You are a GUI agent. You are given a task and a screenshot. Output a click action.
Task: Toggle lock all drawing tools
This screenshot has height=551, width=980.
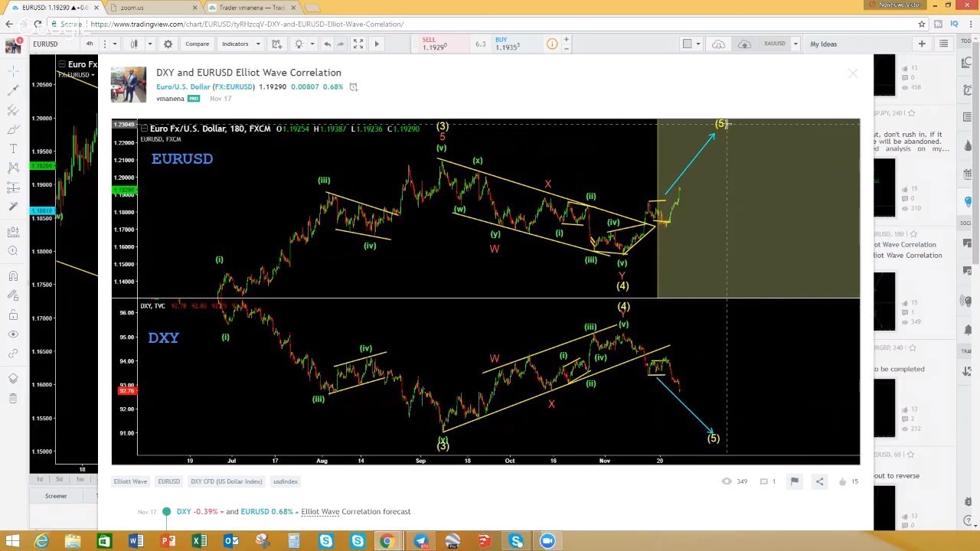pyautogui.click(x=13, y=315)
